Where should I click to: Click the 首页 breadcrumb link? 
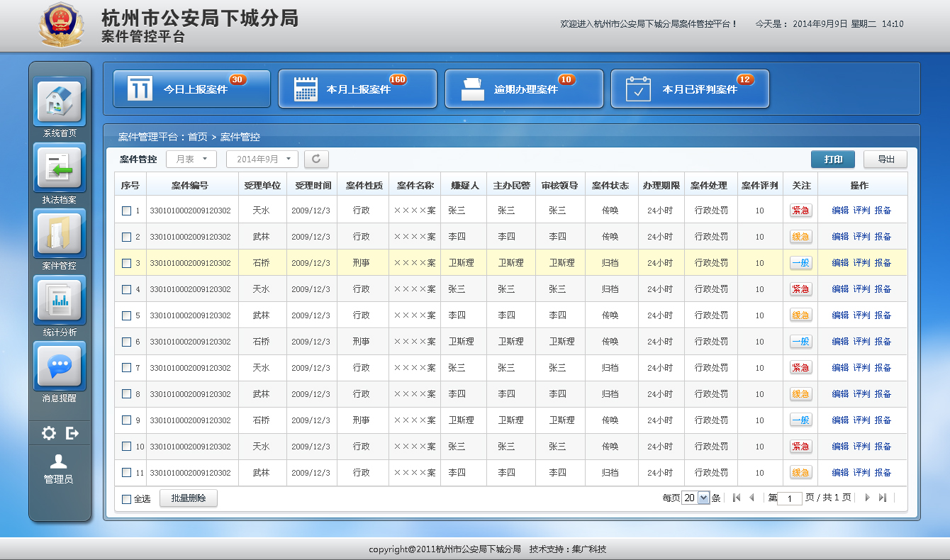tap(198, 137)
